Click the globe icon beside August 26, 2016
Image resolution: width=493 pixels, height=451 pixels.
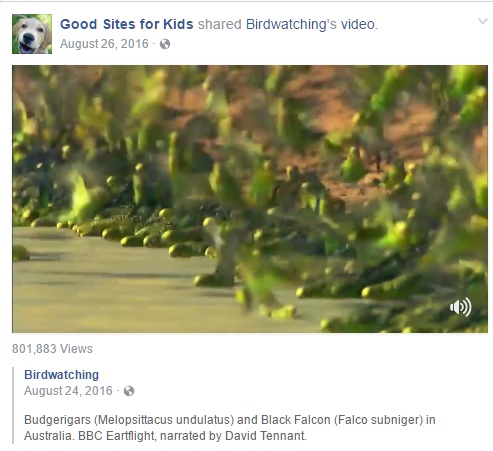pyautogui.click(x=165, y=44)
